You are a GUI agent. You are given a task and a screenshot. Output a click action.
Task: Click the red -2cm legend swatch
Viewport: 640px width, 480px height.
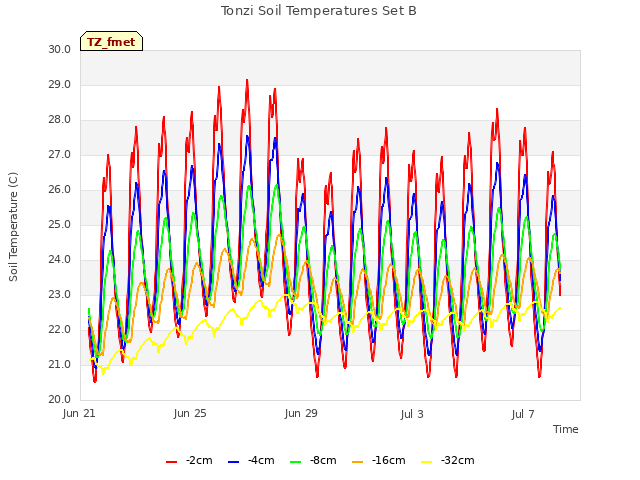click(x=171, y=462)
